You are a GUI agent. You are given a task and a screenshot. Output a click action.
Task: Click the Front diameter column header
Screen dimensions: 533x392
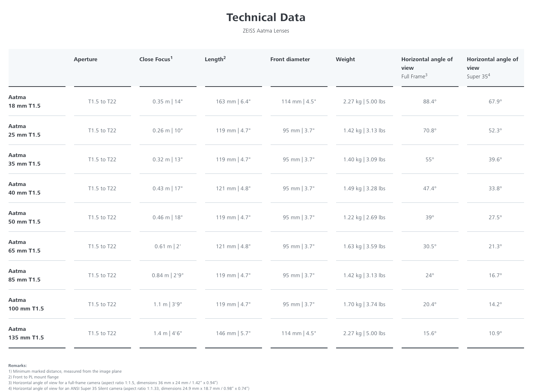[290, 59]
